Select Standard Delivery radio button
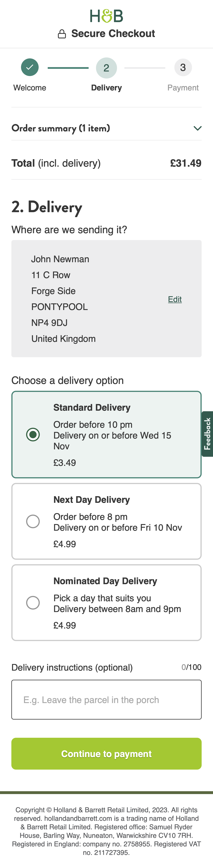The width and height of the screenshot is (213, 868). tap(33, 434)
